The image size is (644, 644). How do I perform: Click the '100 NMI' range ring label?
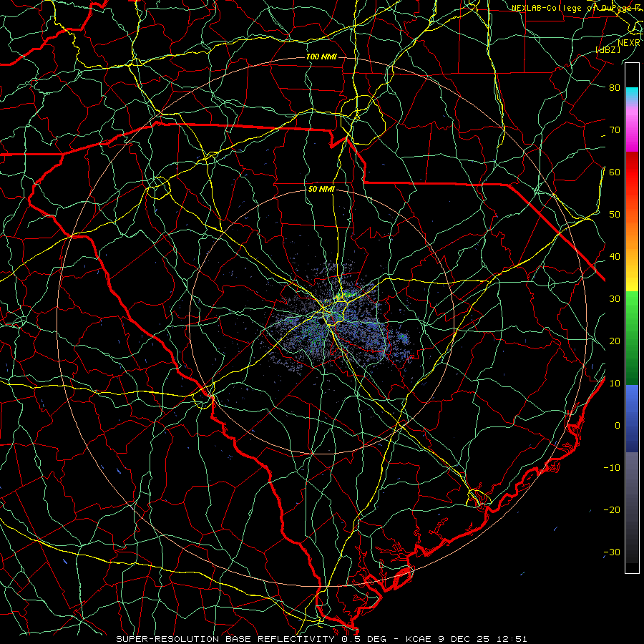point(321,57)
